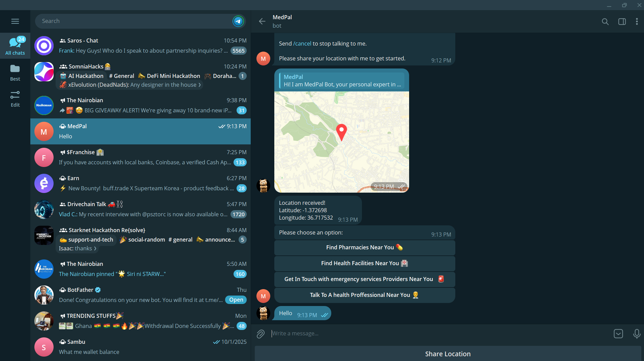Expand SomniaHacks last topic message chevron

point(200,85)
